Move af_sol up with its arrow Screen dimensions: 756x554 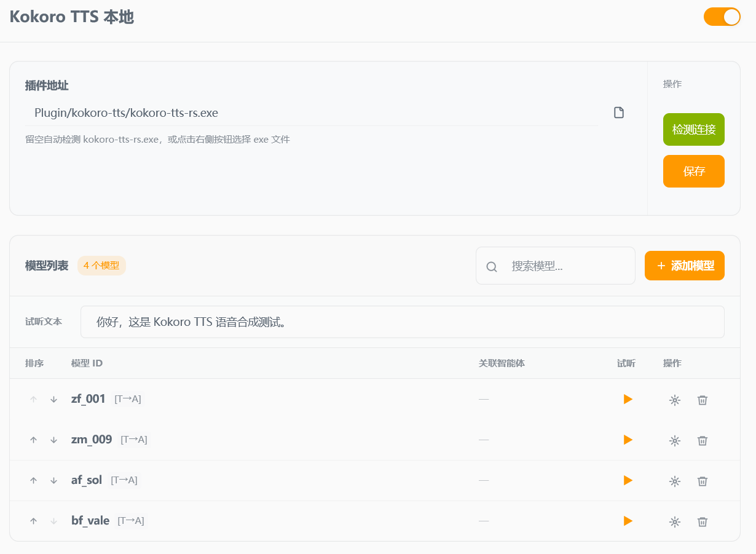(x=34, y=481)
